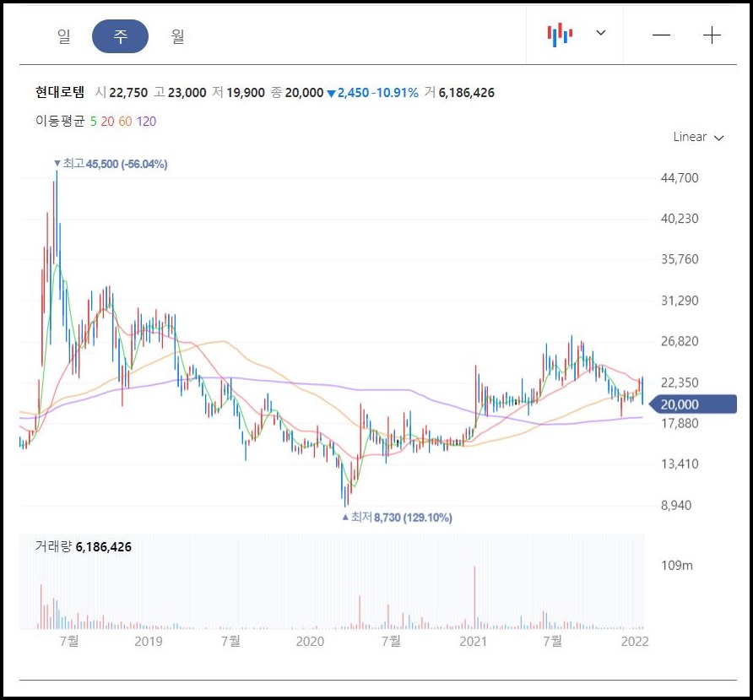Click the 현대로템 stock name
Screen dimensions: 753x700
pyautogui.click(x=60, y=92)
